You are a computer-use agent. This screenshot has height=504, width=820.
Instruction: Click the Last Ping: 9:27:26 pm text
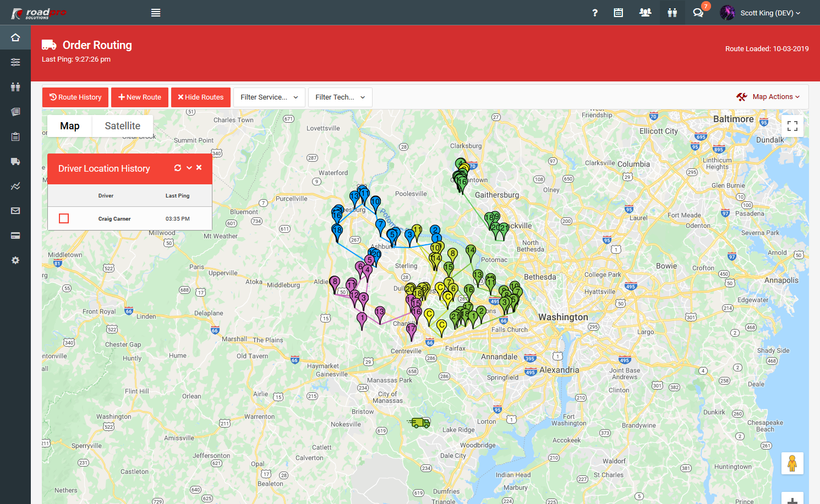pos(76,59)
